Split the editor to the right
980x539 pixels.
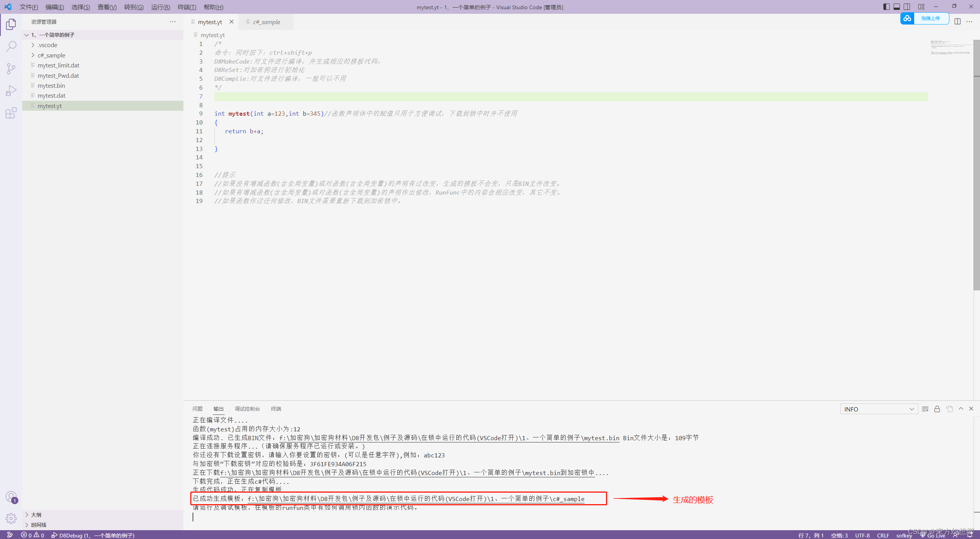click(x=957, y=21)
